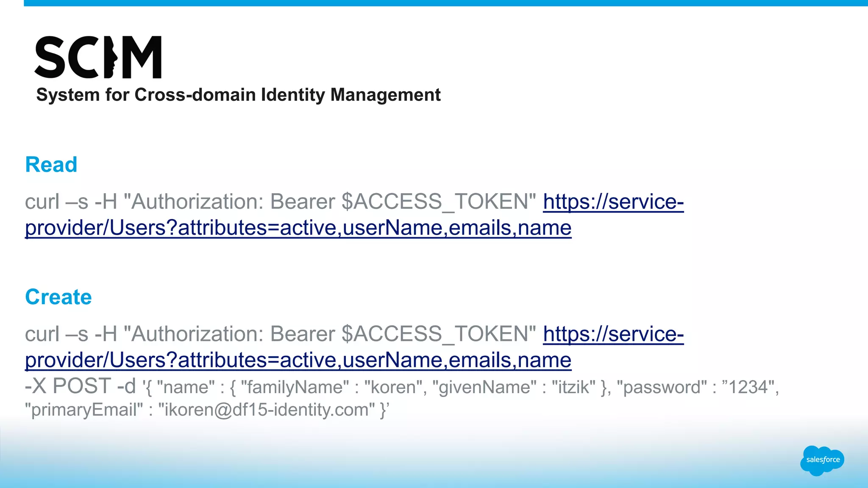Click the curl command text under Create
This screenshot has width=868, height=488.
point(280,334)
